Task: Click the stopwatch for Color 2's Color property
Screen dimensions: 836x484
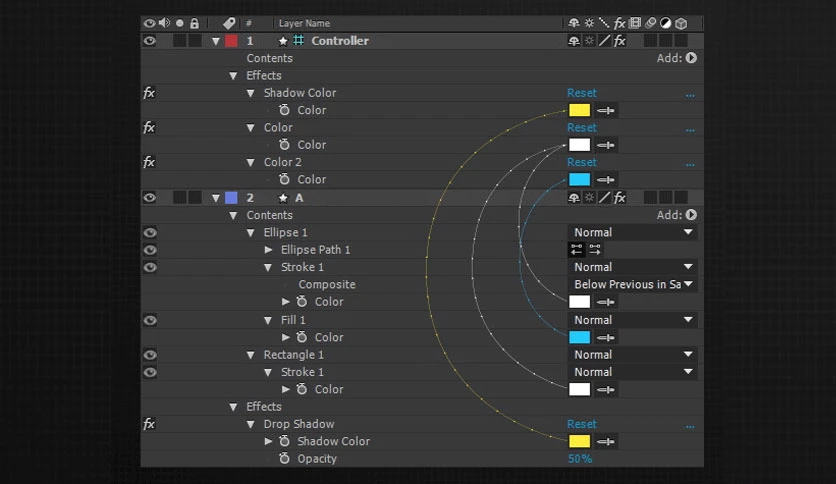Action: [284, 179]
